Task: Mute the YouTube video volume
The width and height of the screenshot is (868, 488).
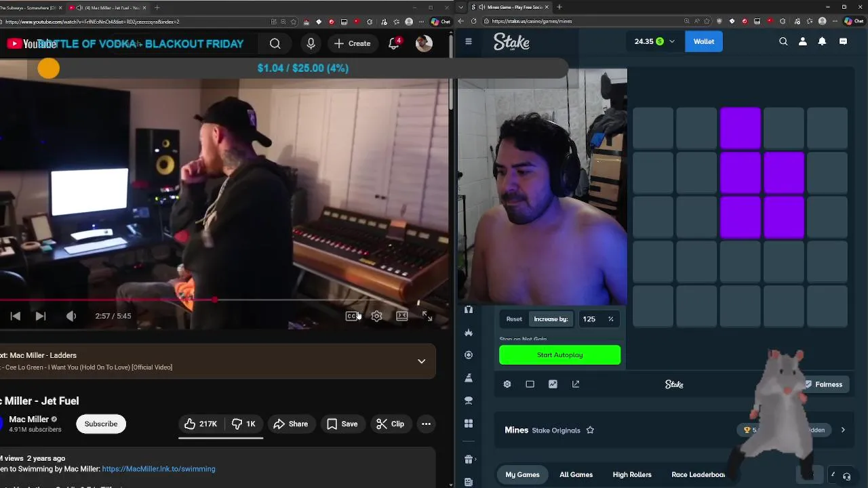Action: point(71,316)
